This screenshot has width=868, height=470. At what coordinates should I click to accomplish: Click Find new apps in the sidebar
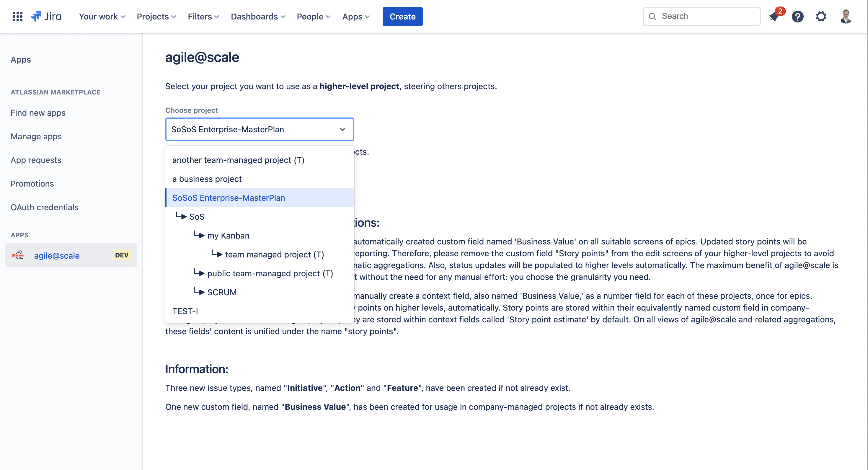[38, 113]
